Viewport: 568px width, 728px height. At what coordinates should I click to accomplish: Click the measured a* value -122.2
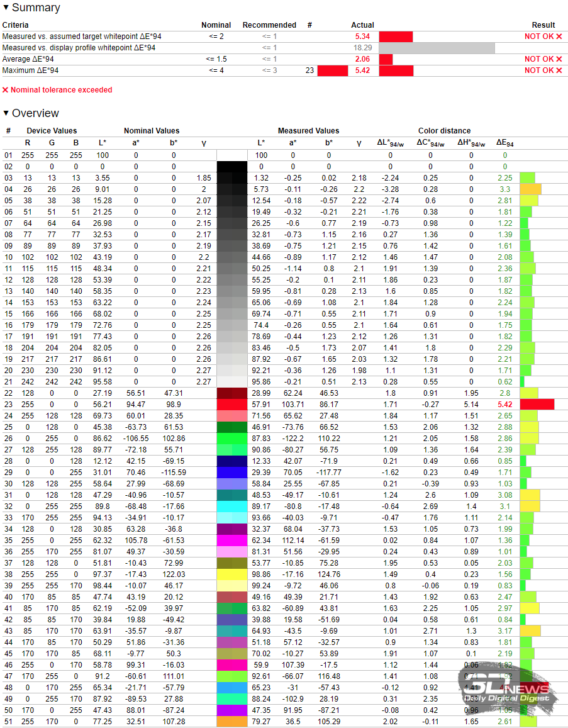(293, 439)
